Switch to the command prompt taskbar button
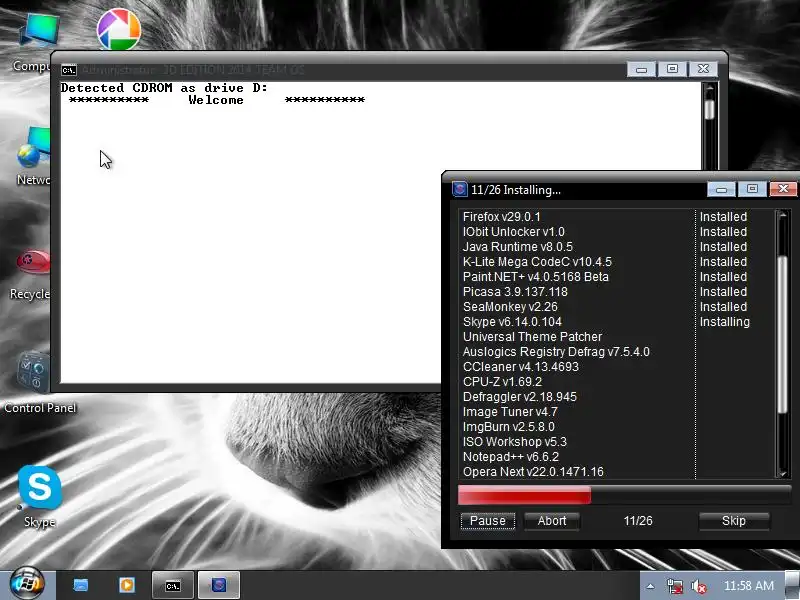The width and height of the screenshot is (800, 600). click(x=173, y=585)
